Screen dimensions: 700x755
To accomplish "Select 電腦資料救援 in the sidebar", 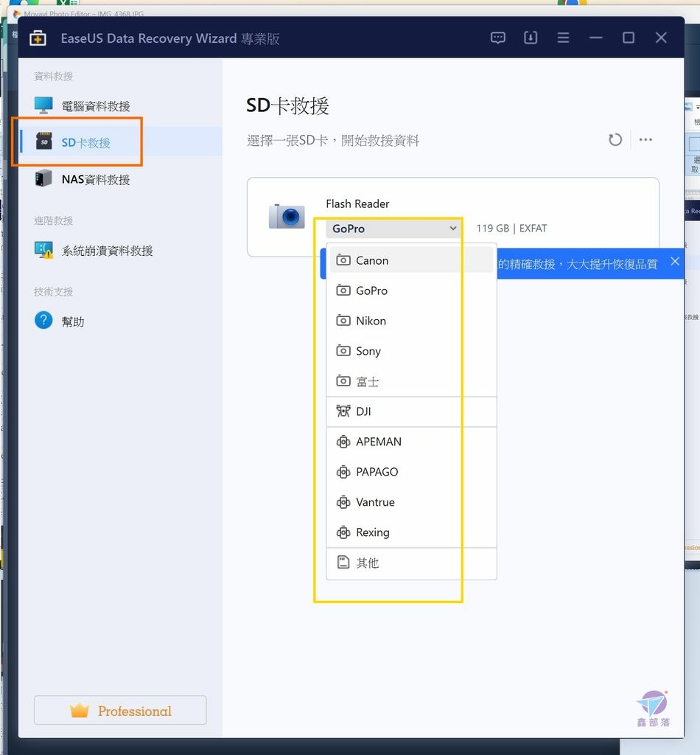I will coord(120,106).
